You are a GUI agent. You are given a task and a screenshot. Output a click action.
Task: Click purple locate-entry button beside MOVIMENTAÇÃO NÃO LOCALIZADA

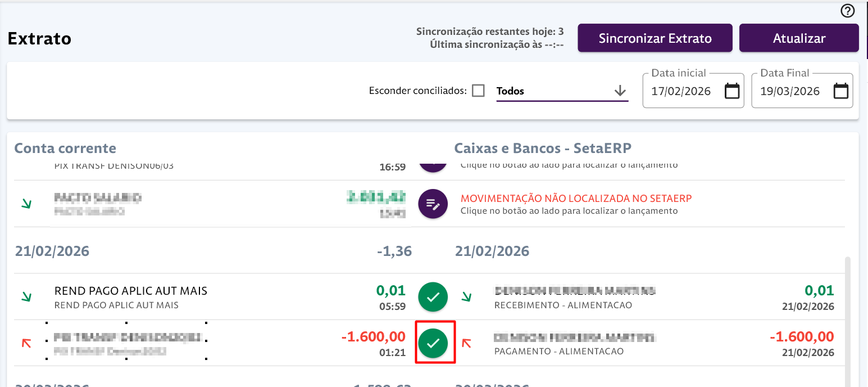pyautogui.click(x=433, y=204)
